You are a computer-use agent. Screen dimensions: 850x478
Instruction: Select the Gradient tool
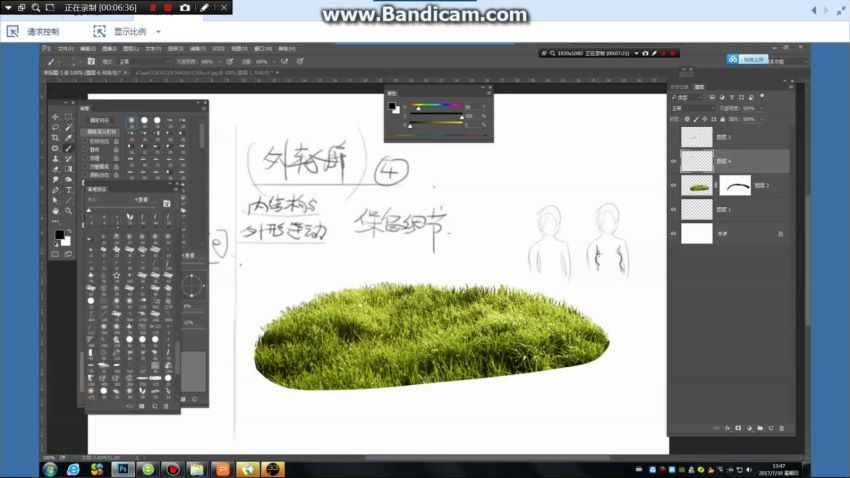pyautogui.click(x=68, y=169)
